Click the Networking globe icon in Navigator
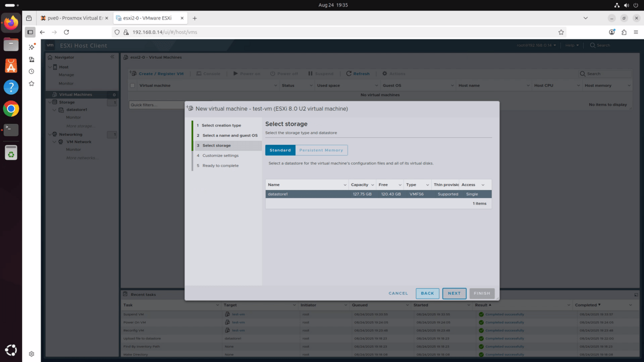Image resolution: width=644 pixels, height=362 pixels. click(x=55, y=134)
